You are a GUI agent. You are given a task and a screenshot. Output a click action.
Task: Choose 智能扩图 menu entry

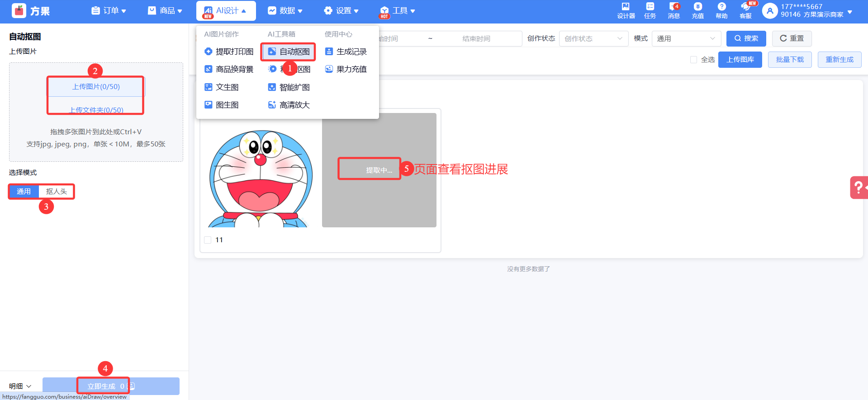(289, 87)
